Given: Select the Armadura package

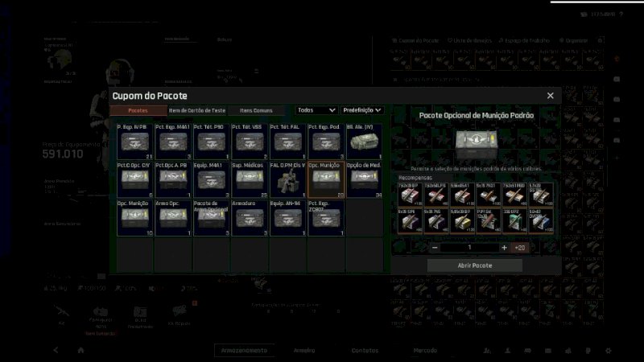Looking at the screenshot, I should pos(250,218).
